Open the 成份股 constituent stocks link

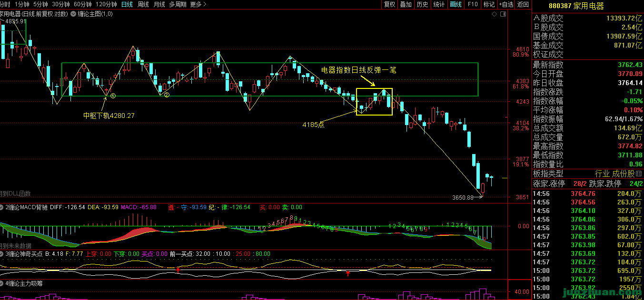point(624,174)
